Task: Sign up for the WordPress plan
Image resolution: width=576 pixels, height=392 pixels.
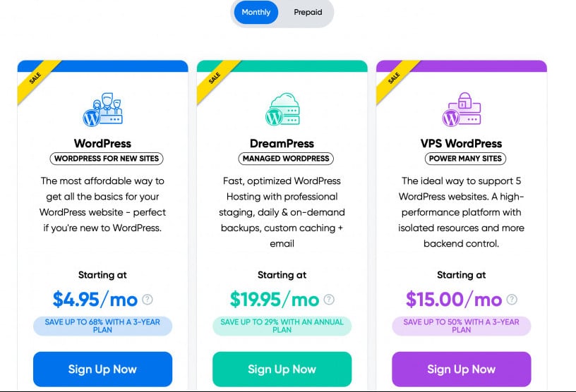Action: coord(102,369)
